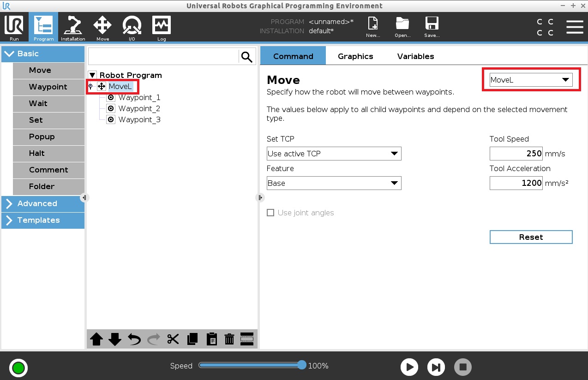Insert a Move command
Screen dimensions: 588x380
coord(48,71)
